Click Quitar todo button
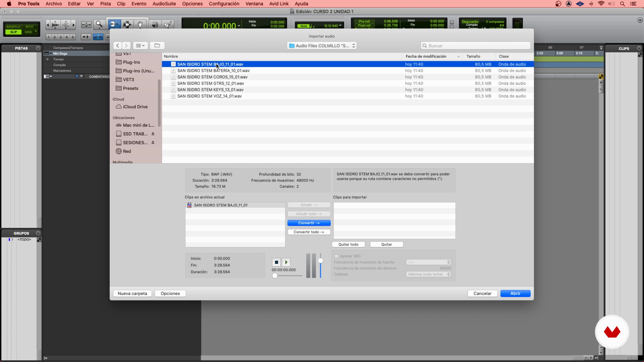The image size is (644, 362). coord(348,244)
